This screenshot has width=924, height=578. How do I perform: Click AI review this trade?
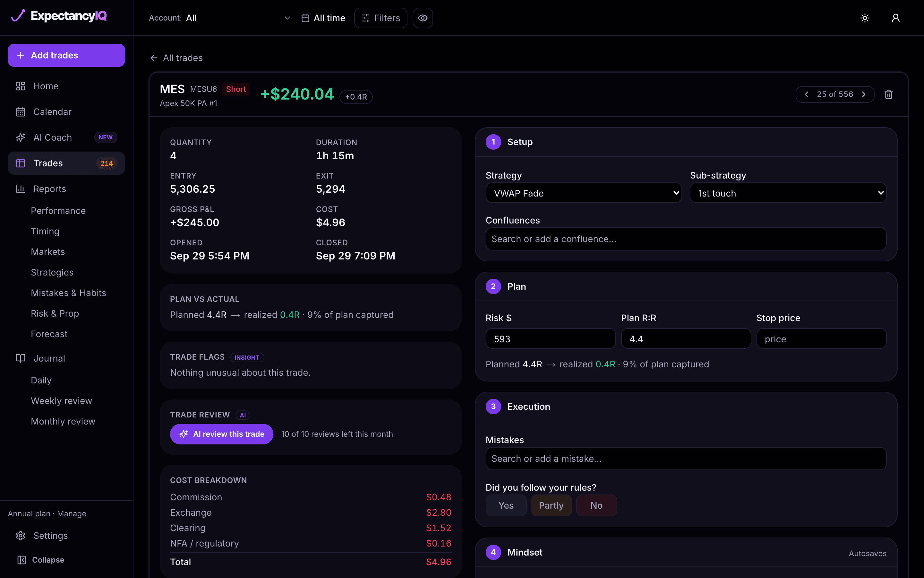click(x=221, y=434)
